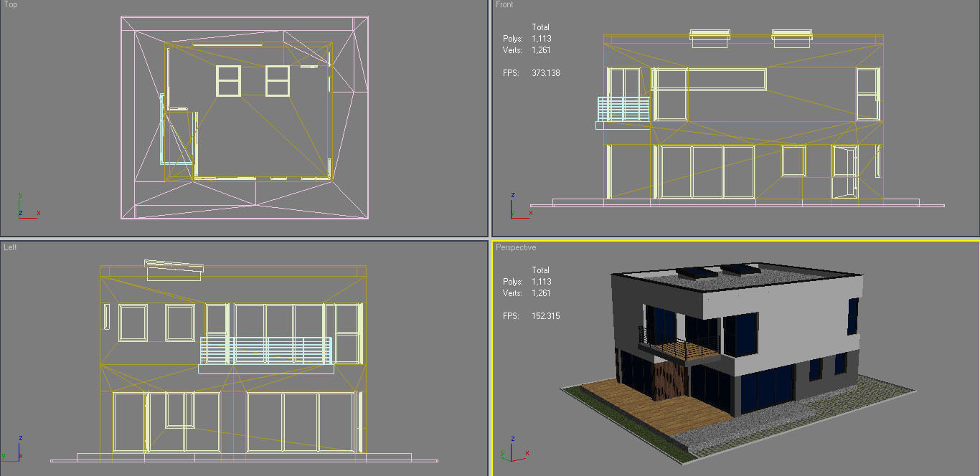
Task: Select the XYZ axis gizmo in Front viewport
Action: coord(520,205)
